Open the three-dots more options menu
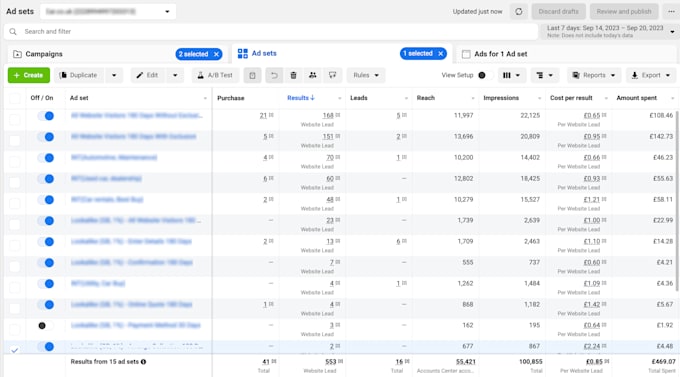This screenshot has height=377, width=680. 671,12
